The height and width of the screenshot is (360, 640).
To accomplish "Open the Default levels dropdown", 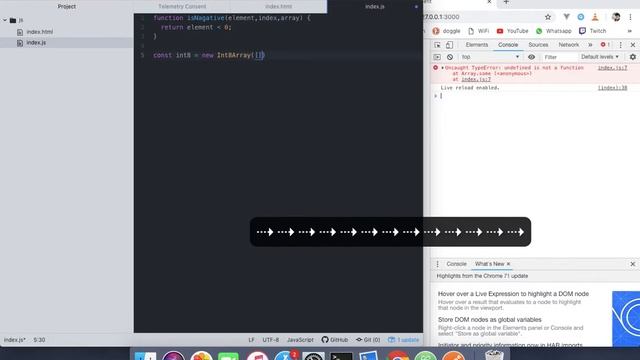I will click(x=600, y=57).
